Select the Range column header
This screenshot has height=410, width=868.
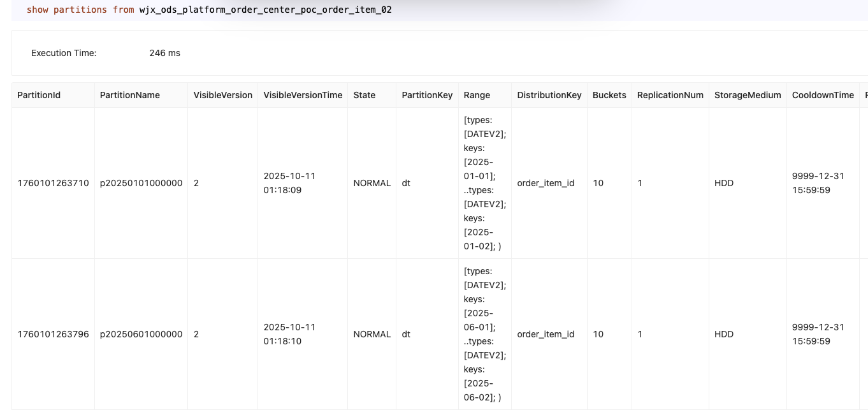(477, 95)
